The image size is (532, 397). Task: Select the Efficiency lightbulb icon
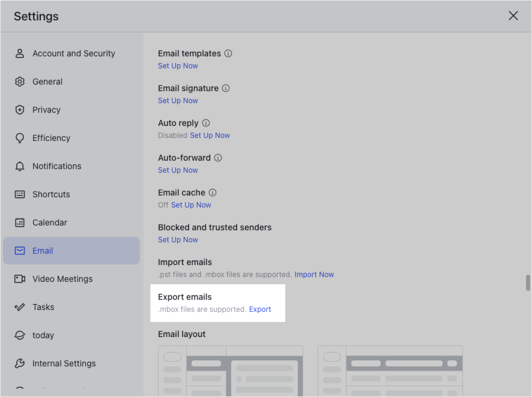point(20,137)
